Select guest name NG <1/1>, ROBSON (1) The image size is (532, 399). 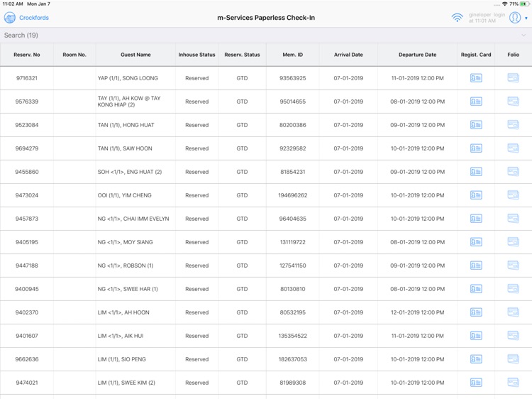click(x=126, y=266)
